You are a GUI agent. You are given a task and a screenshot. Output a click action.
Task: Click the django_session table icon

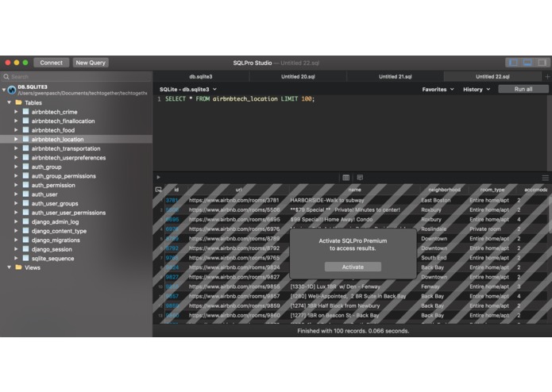25,249
